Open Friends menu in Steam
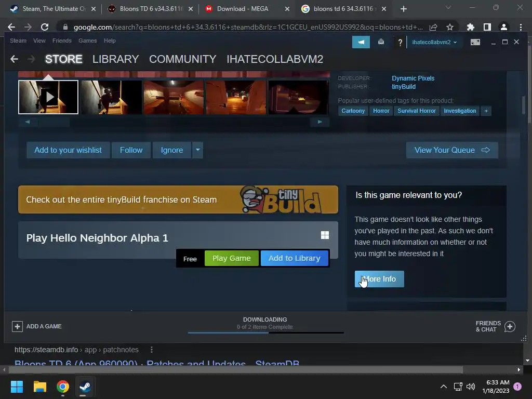This screenshot has width=532, height=399. click(x=62, y=41)
